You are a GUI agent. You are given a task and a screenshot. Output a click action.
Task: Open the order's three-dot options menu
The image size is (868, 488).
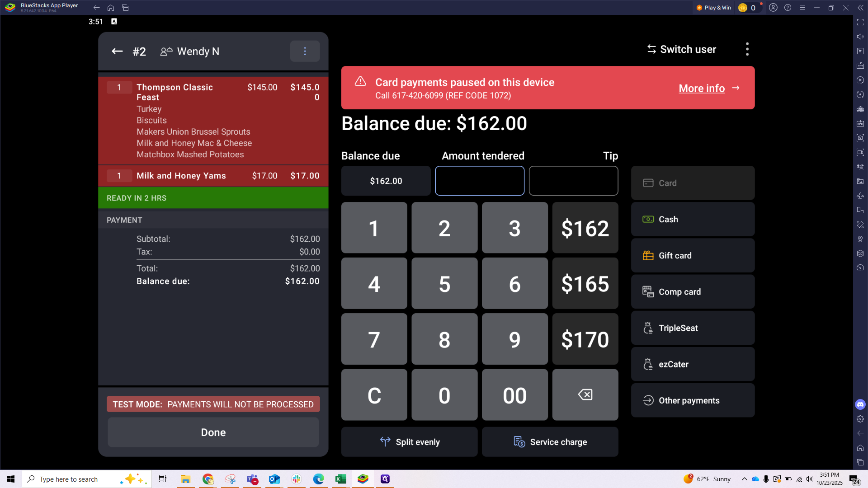(x=305, y=52)
